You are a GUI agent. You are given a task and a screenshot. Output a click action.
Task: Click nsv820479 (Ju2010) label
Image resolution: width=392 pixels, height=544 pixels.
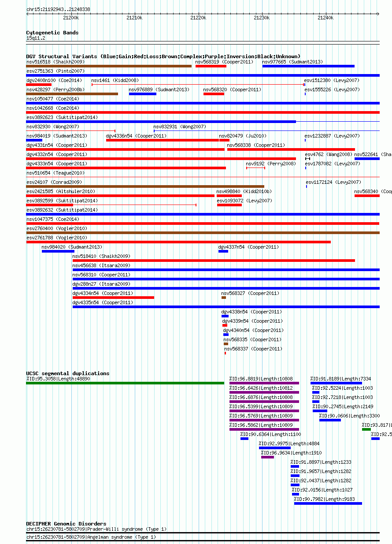tap(243, 136)
